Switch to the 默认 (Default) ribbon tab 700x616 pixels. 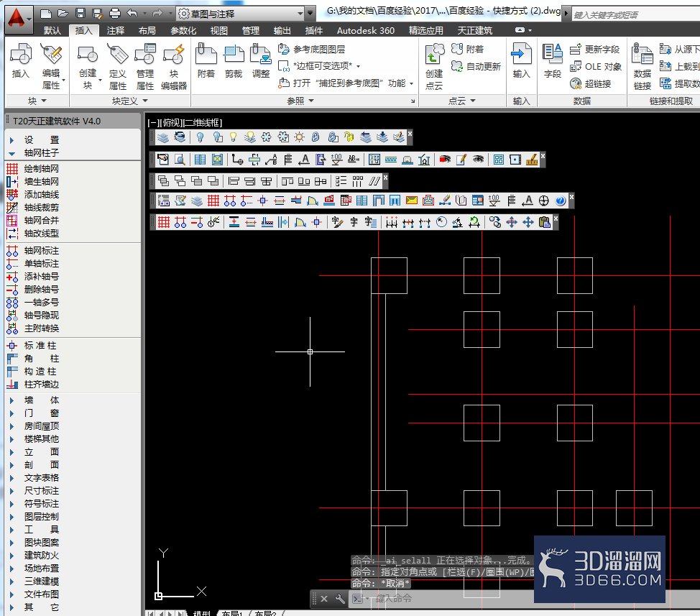pos(52,30)
